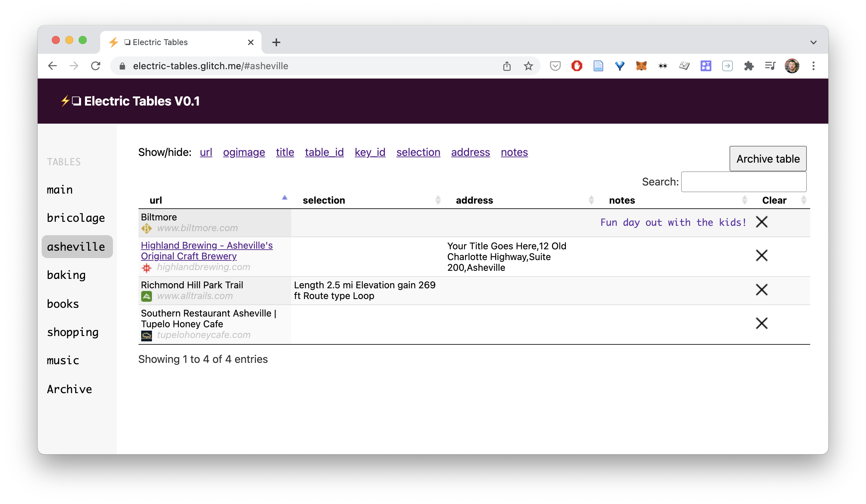Screen dimensions: 866x504
Task: Click the share icon in address bar
Action: (507, 66)
